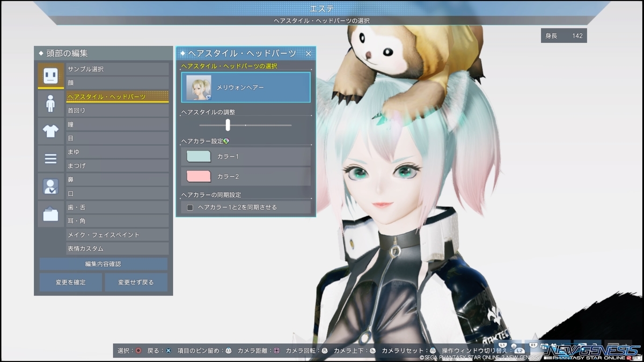Select まつげ menu item
Image resolution: width=644 pixels, height=362 pixels.
118,166
